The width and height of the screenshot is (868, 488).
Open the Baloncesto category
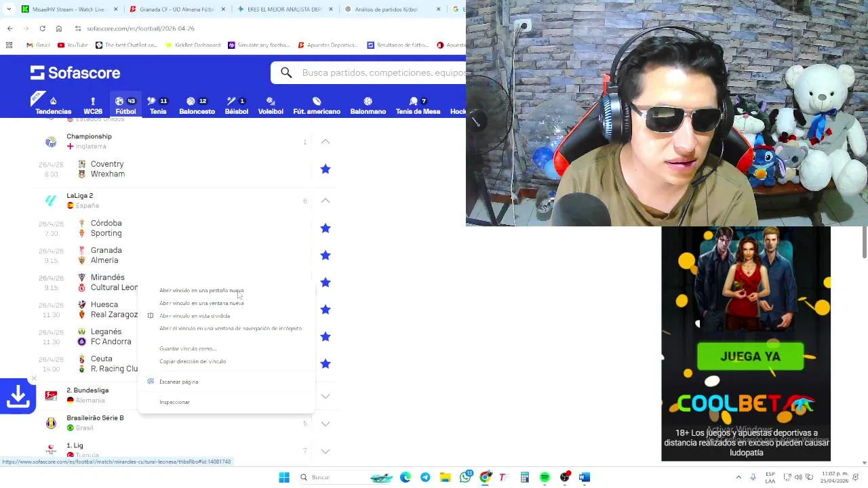tap(197, 105)
